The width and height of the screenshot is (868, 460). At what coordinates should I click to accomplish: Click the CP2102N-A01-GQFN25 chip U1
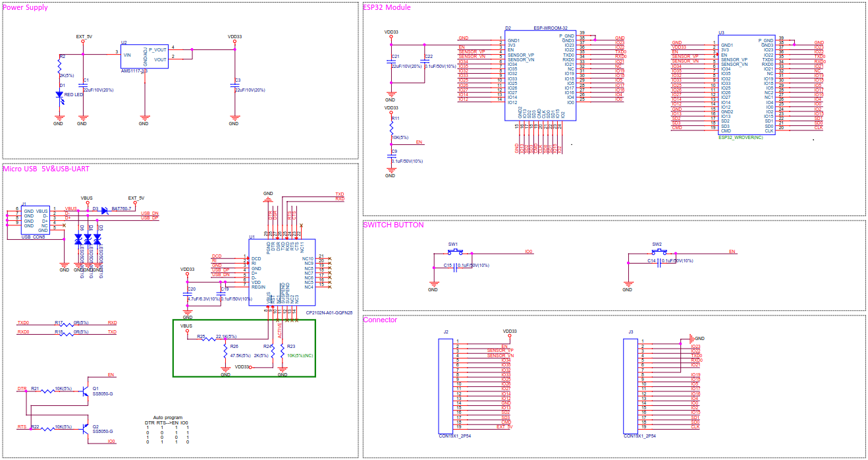tap(283, 270)
